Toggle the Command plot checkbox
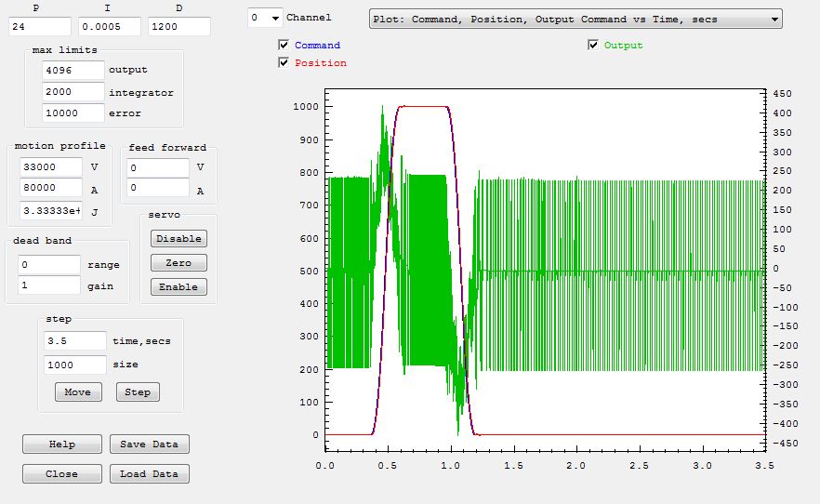Viewport: 820px width, 504px height. click(x=284, y=46)
